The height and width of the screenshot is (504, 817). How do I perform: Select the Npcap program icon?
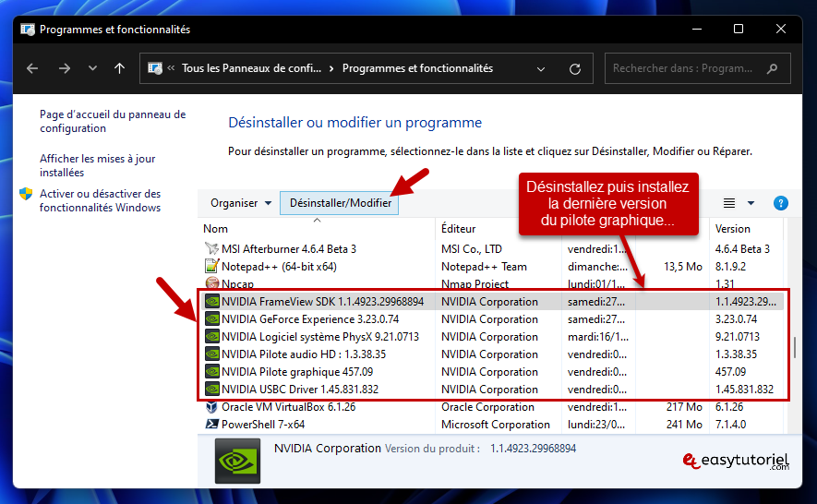(x=211, y=283)
